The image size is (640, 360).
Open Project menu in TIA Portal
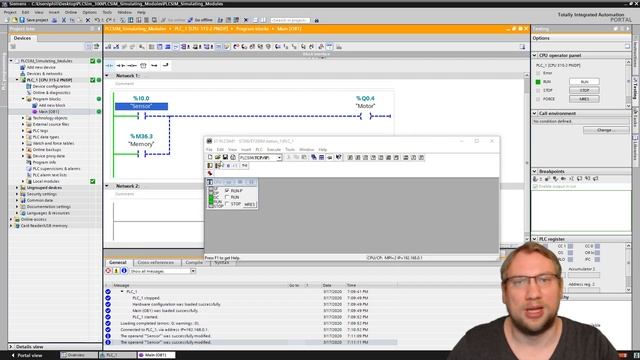click(x=10, y=12)
